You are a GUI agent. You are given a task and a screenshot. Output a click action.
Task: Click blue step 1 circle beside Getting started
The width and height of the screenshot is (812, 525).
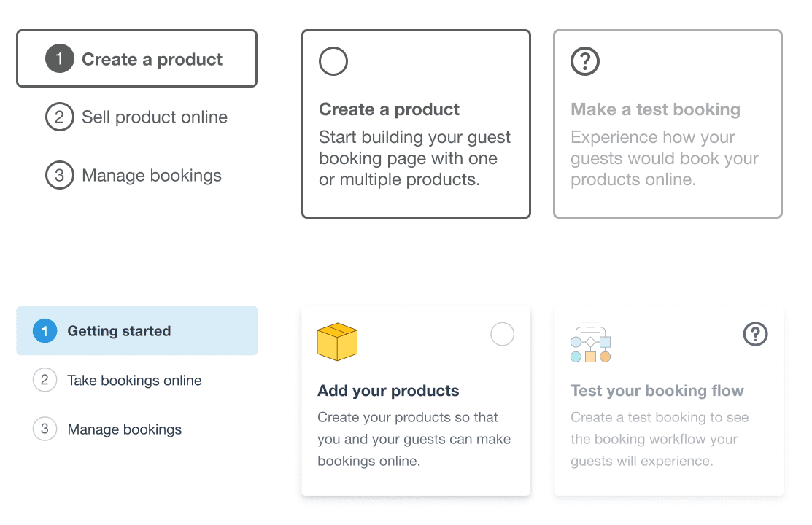pos(45,331)
